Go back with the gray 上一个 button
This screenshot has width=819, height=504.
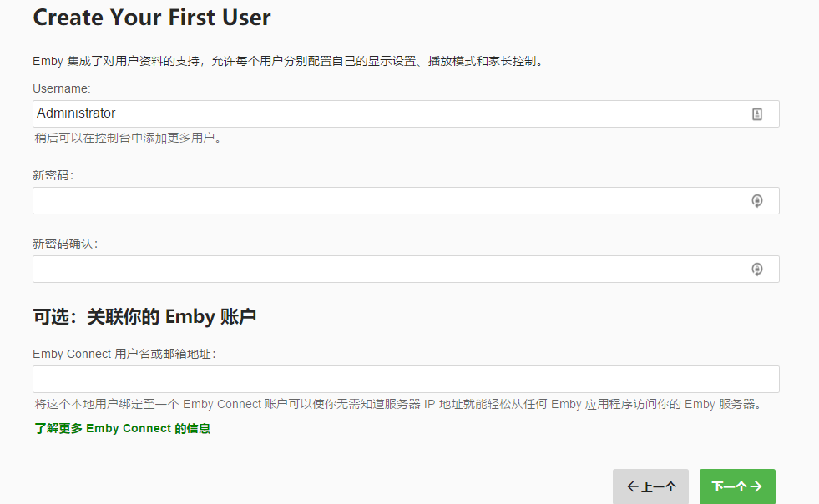point(650,486)
